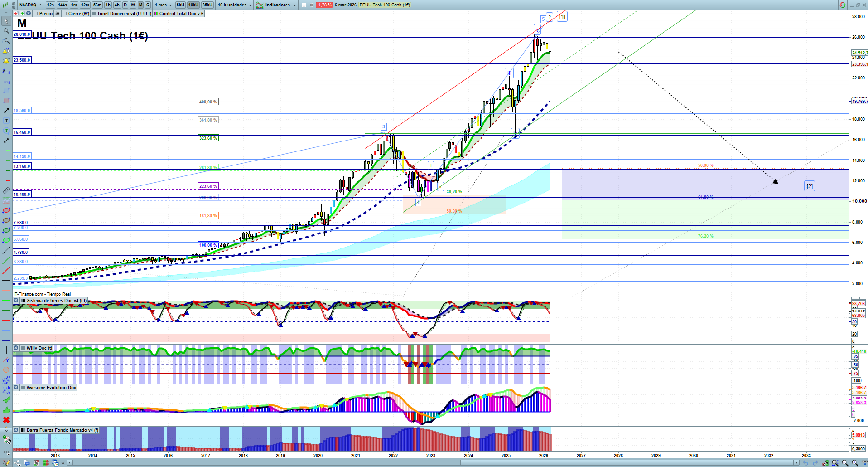Open Tunel Domenec v4 indicator settings

(121, 14)
